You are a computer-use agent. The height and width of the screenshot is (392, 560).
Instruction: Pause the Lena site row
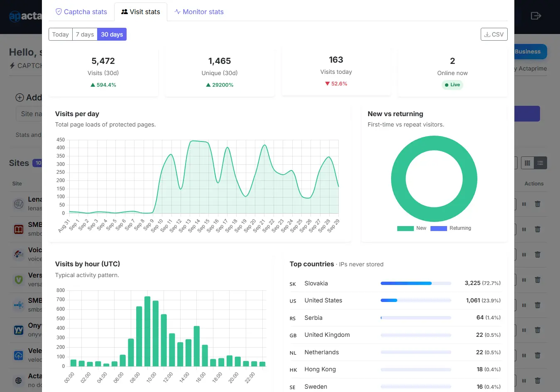(524, 204)
